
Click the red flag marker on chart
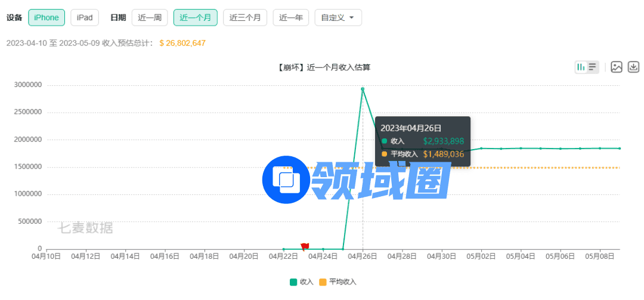pos(305,246)
